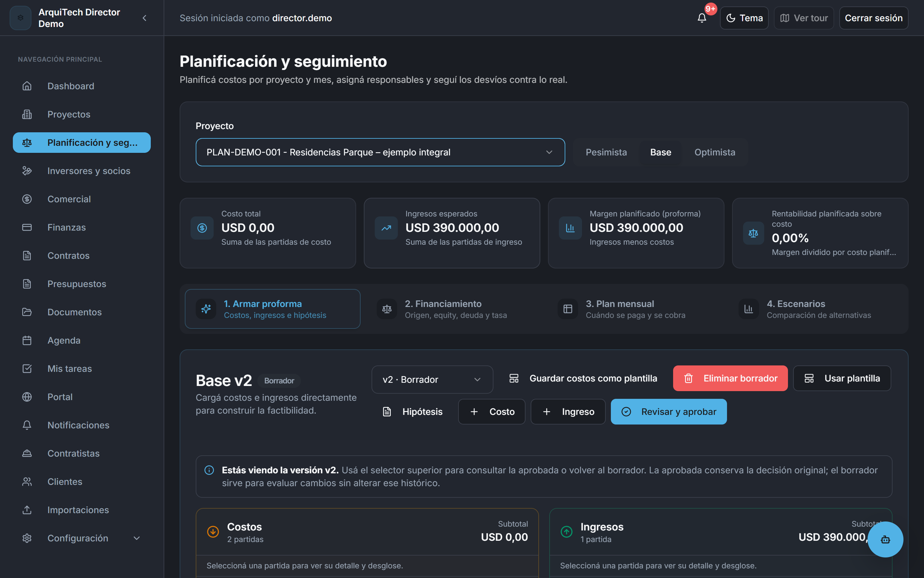
Task: Click the Importaciones upload icon
Action: click(x=27, y=510)
